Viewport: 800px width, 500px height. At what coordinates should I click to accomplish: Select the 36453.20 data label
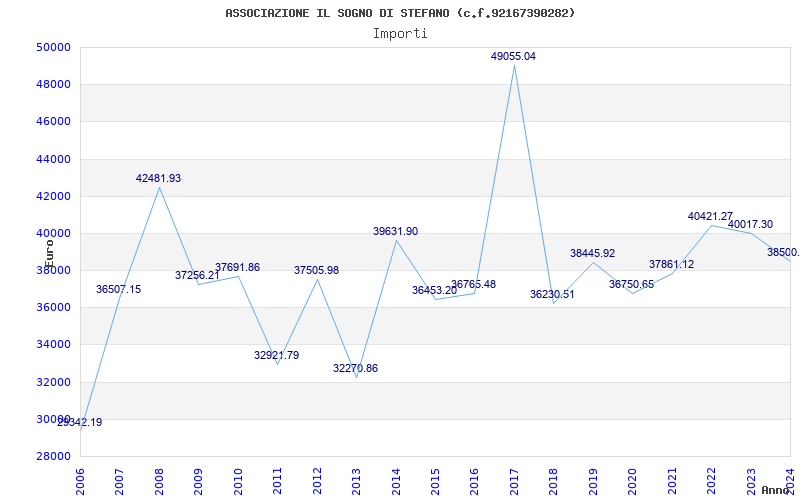coord(435,290)
